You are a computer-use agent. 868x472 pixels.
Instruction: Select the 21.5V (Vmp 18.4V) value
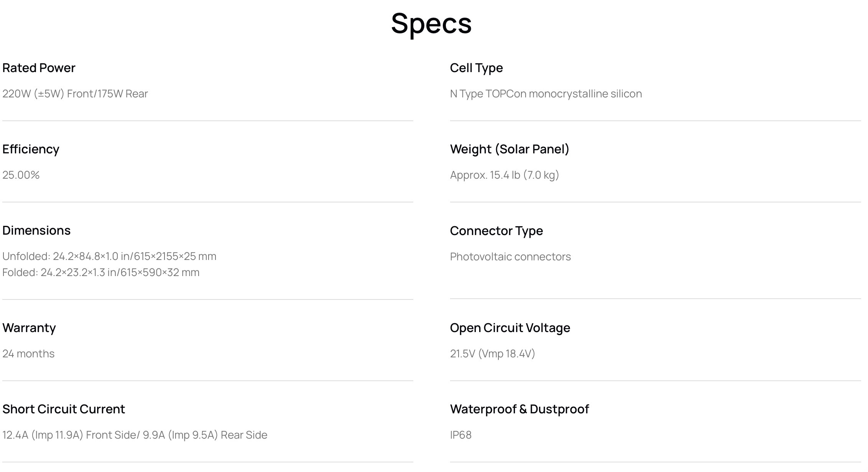click(x=492, y=354)
